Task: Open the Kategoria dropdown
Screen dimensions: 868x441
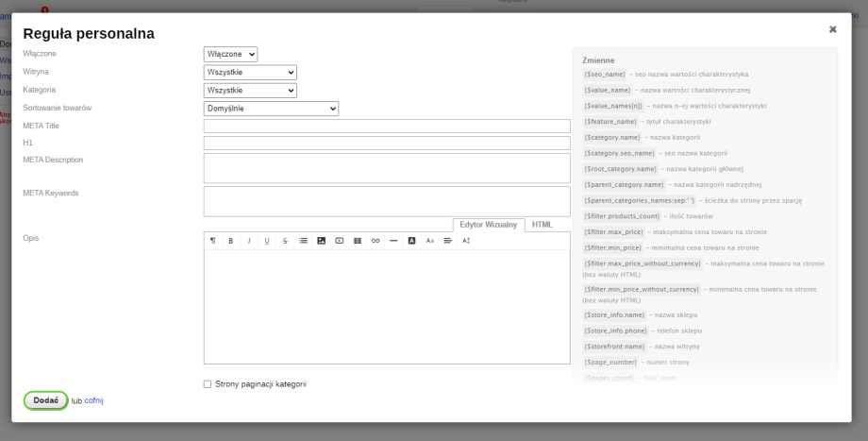Action: [250, 91]
